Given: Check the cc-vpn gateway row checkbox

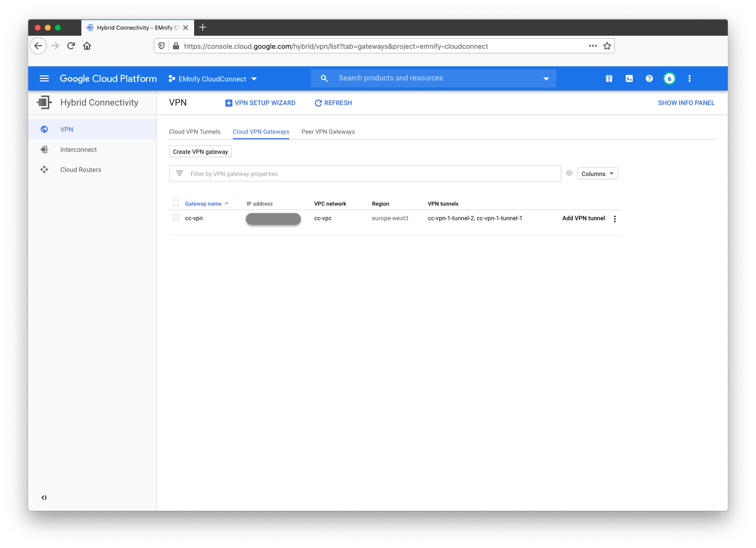Looking at the screenshot, I should pos(176,217).
